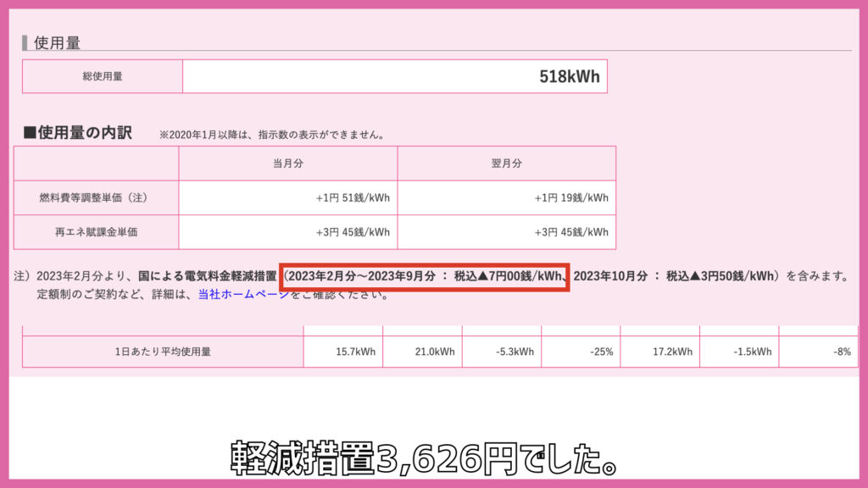Click the 国による電気料金軽減措置 bold text
Image resolution: width=868 pixels, height=488 pixels.
207,275
